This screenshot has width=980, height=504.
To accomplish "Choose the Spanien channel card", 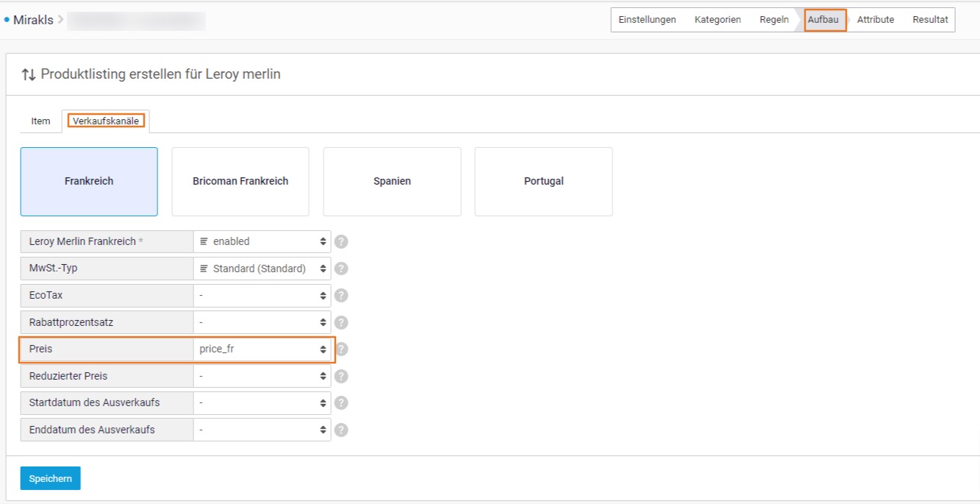I will [x=392, y=181].
